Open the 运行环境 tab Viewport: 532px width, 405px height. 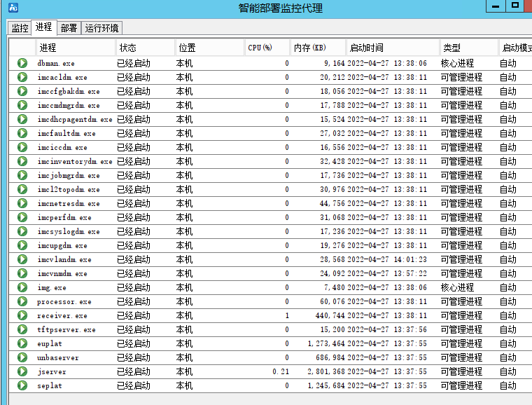[x=101, y=28]
